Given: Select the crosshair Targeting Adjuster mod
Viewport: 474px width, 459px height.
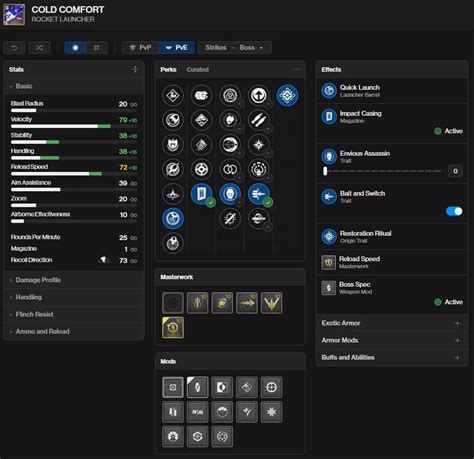Looking at the screenshot, I should (x=271, y=387).
